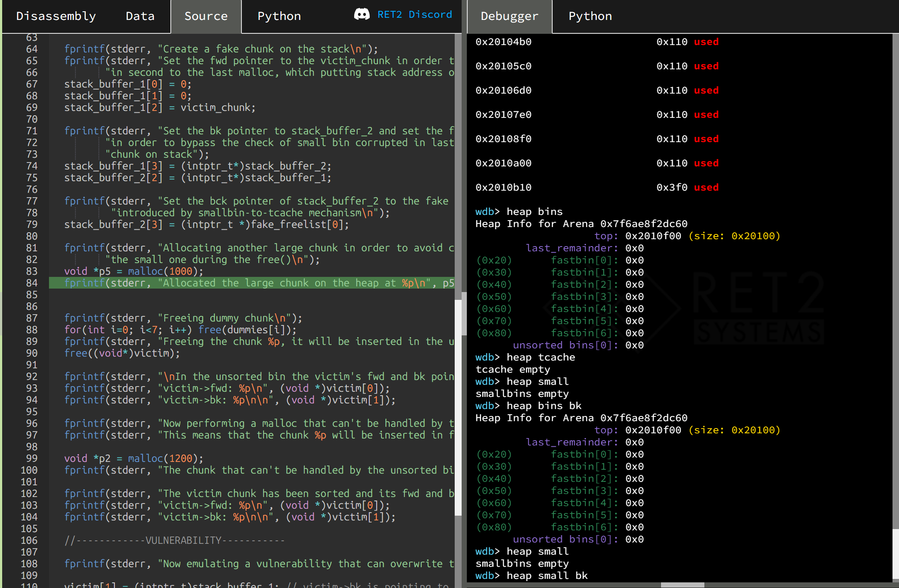Open the Python tab beside Source
Screen dimensions: 899x588
tap(279, 16)
